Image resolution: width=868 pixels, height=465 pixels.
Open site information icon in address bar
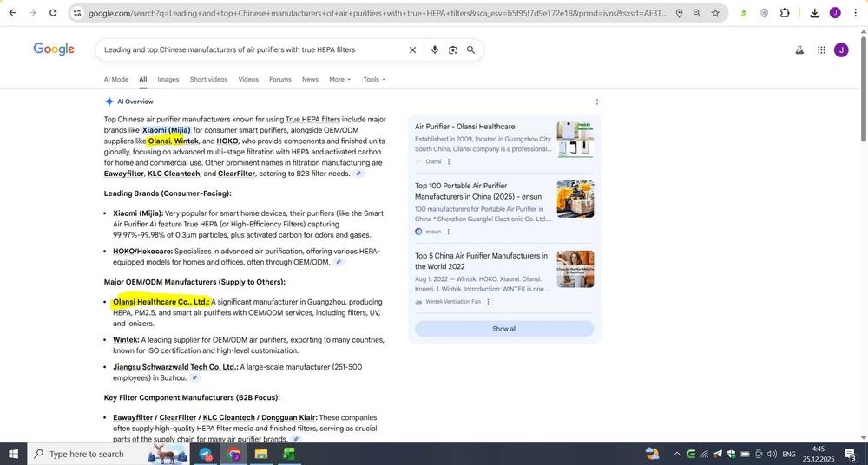[77, 13]
